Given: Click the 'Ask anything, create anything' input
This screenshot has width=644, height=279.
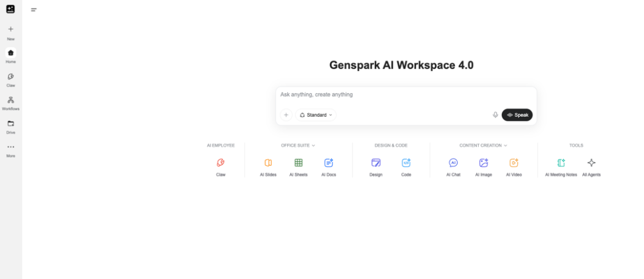Looking at the screenshot, I should [406, 95].
